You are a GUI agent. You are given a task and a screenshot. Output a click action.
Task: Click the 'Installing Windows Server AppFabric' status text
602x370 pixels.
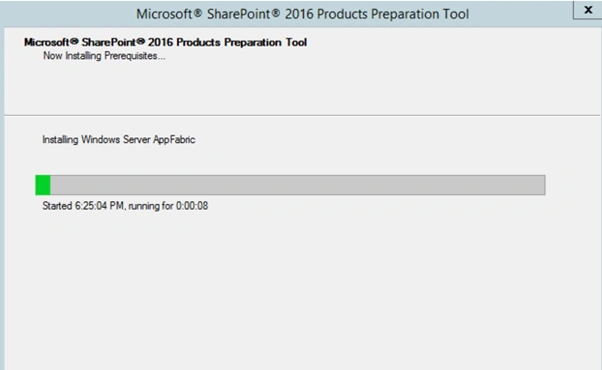click(119, 139)
